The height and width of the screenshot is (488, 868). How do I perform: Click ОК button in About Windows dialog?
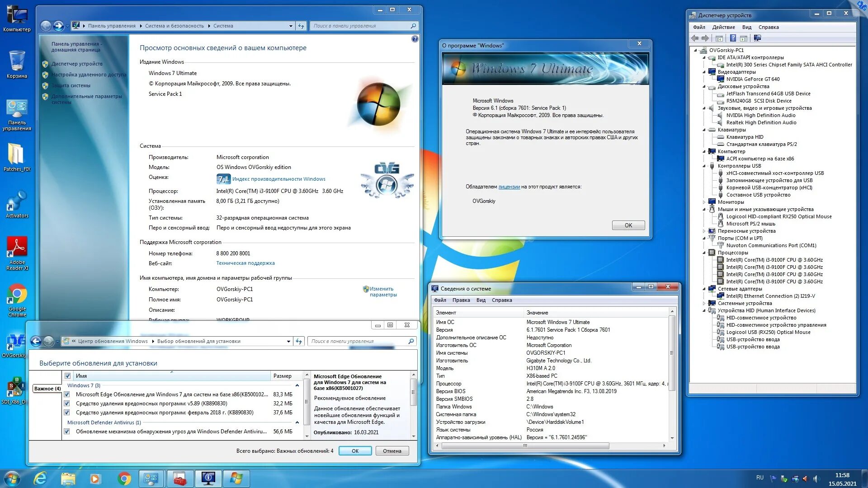[x=628, y=225]
